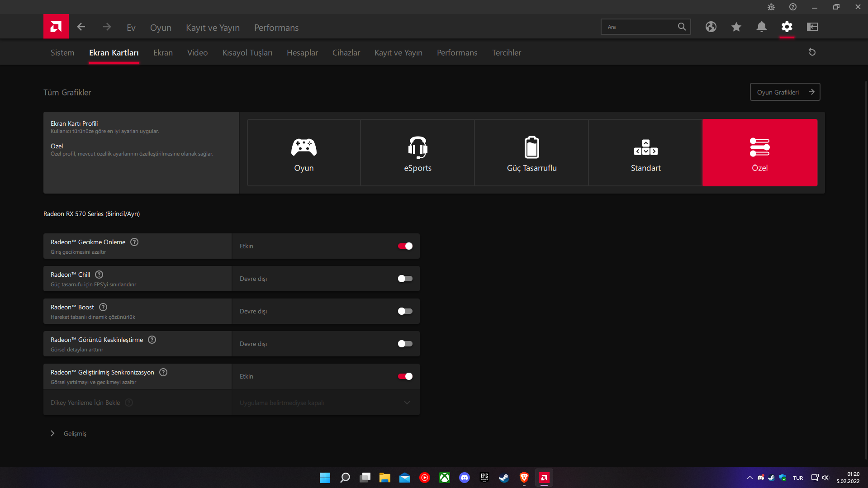This screenshot has height=488, width=868.
Task: Open Kayıt ve Yayın in top navigation
Action: tap(213, 28)
